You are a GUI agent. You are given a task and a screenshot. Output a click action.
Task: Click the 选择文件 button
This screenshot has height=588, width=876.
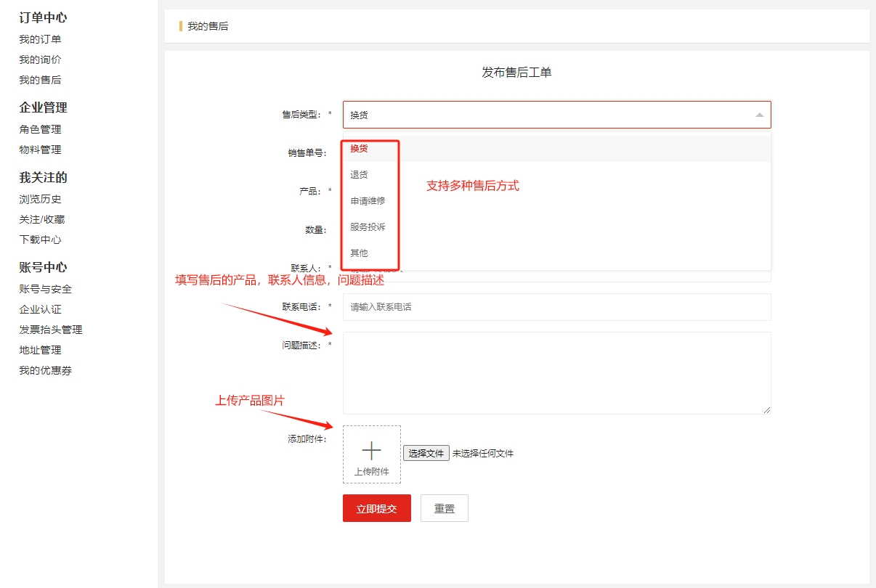pyautogui.click(x=426, y=453)
